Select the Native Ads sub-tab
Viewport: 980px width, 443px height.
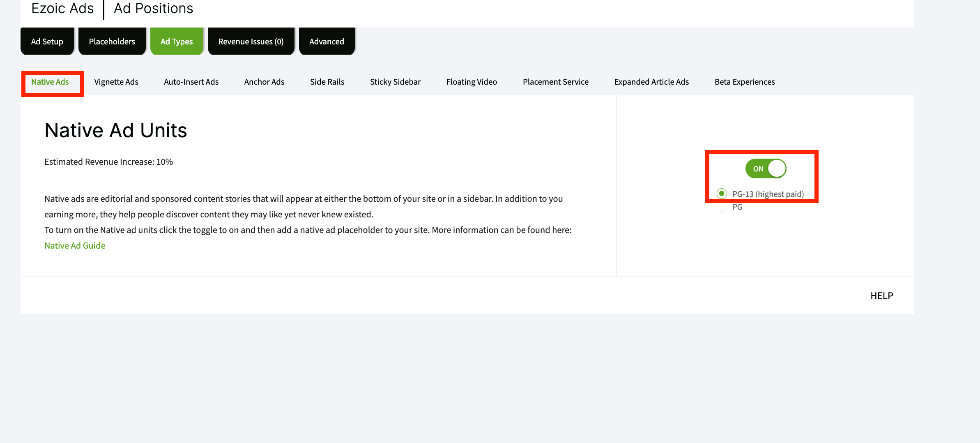point(50,82)
